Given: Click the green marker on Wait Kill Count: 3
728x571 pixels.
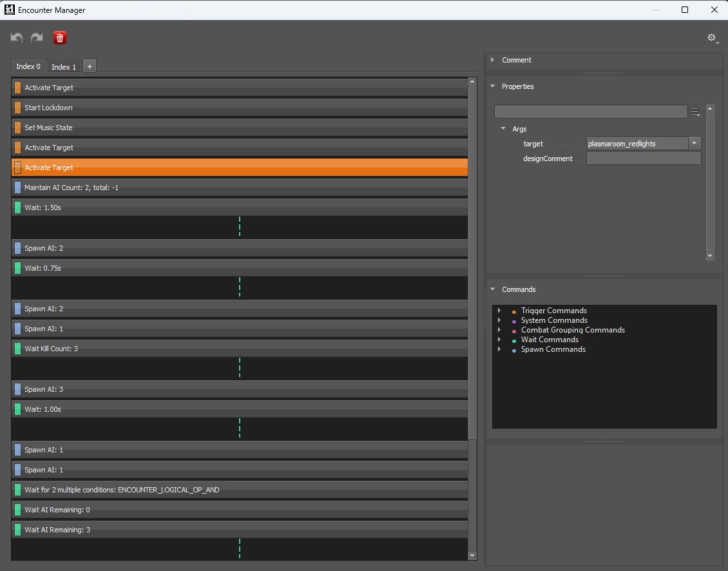Looking at the screenshot, I should tap(17, 349).
